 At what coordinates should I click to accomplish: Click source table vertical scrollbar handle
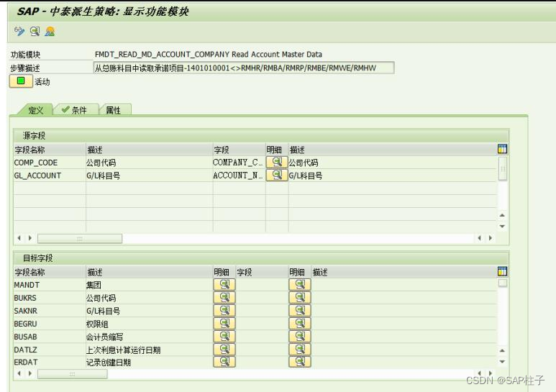point(503,169)
